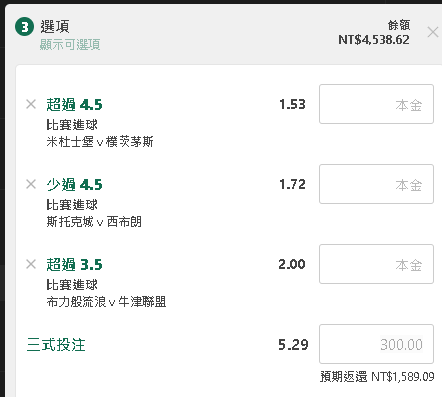Viewport: 442px width, 397px height.
Task: Click stake field for 斯托克城 v 西布朗
Action: [x=376, y=184]
